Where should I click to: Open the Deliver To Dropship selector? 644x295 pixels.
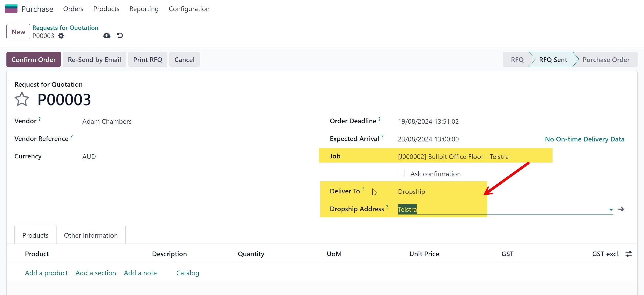click(411, 192)
